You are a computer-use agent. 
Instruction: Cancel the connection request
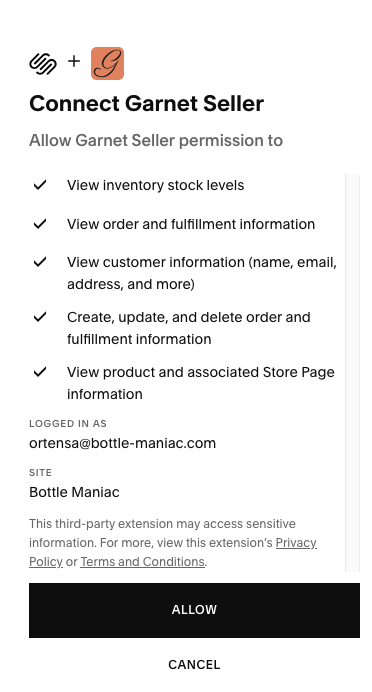(194, 665)
